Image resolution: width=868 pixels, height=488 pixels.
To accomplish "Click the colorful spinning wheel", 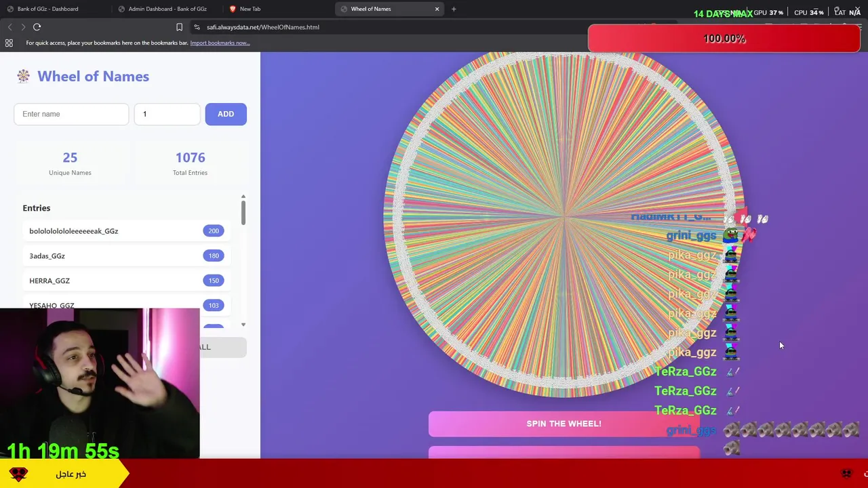I will click(x=563, y=217).
